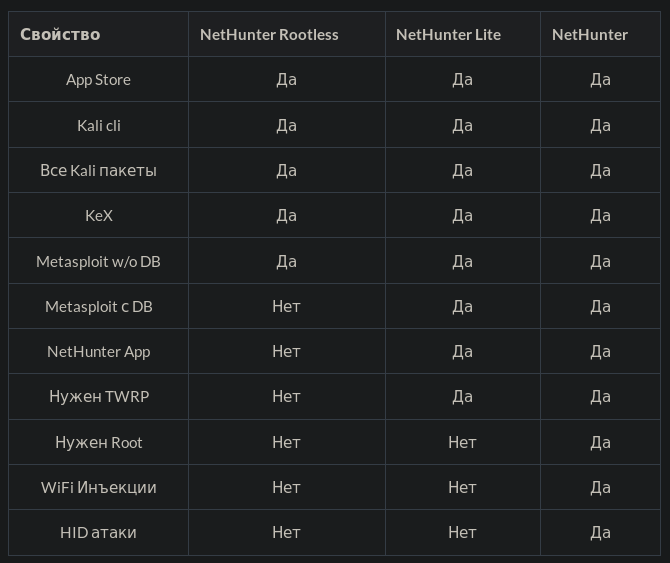Click the Metasploit с DB label
The height and width of the screenshot is (563, 670).
98,306
